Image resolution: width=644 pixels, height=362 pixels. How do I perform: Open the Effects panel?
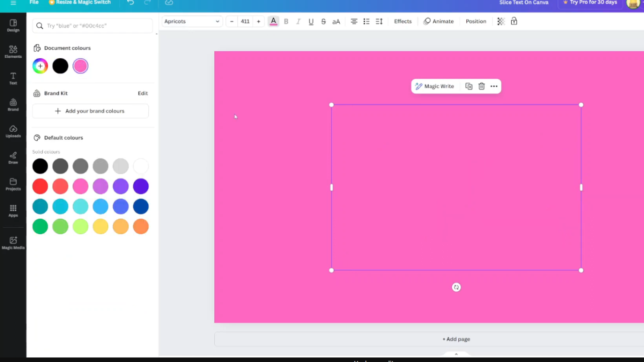(x=403, y=21)
